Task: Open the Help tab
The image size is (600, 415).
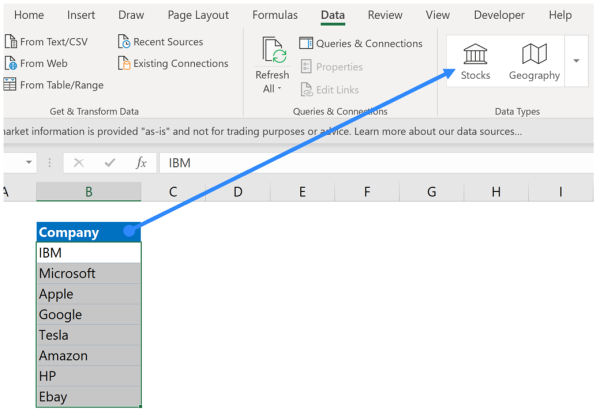Action: tap(560, 15)
